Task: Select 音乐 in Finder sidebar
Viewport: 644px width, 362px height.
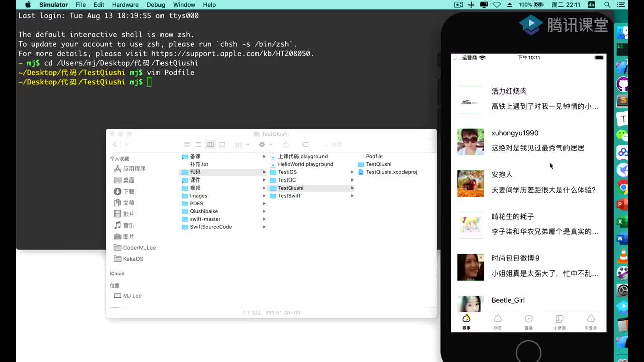Action: coord(124,225)
